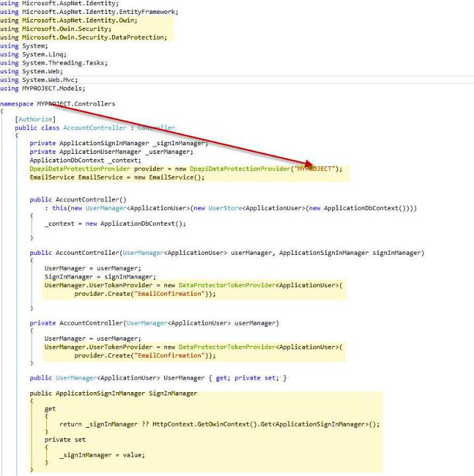Click 'HttpContext.GetOwinContext()' in the return statement
Viewport: 474px width, 476px height.
(x=205, y=425)
